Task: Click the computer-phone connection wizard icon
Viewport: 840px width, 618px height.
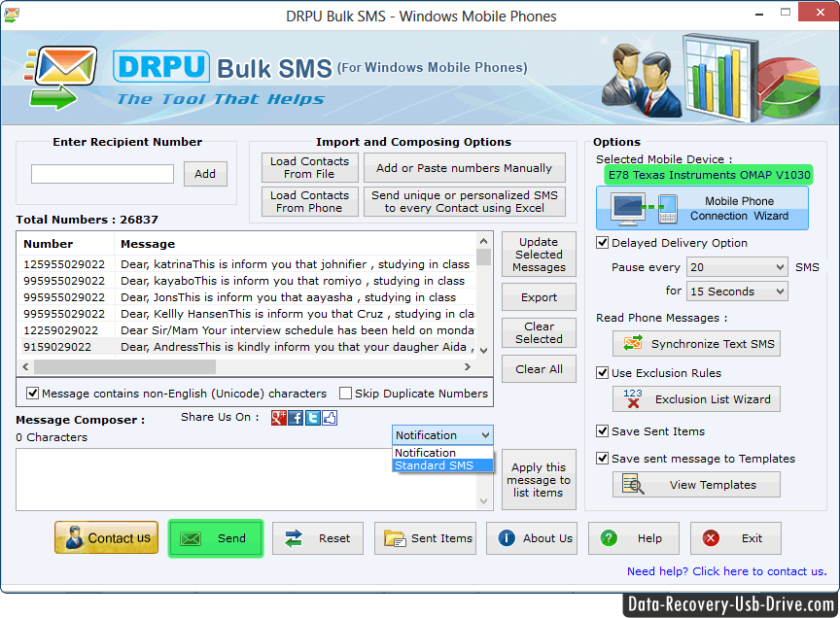Action: 645,209
